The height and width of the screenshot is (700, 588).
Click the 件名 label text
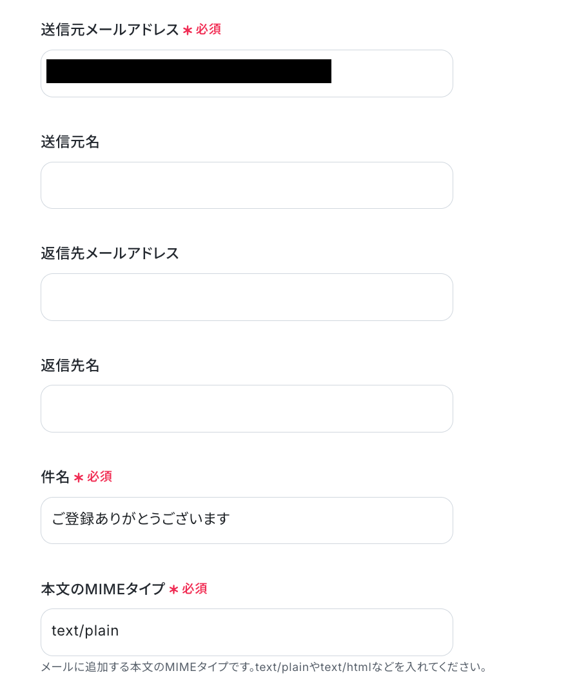click(55, 477)
